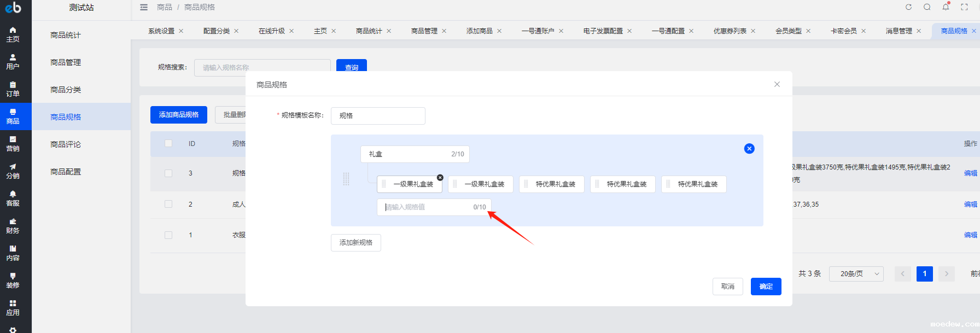Go to next page with right chevron
The width and height of the screenshot is (980, 333).
pyautogui.click(x=946, y=273)
